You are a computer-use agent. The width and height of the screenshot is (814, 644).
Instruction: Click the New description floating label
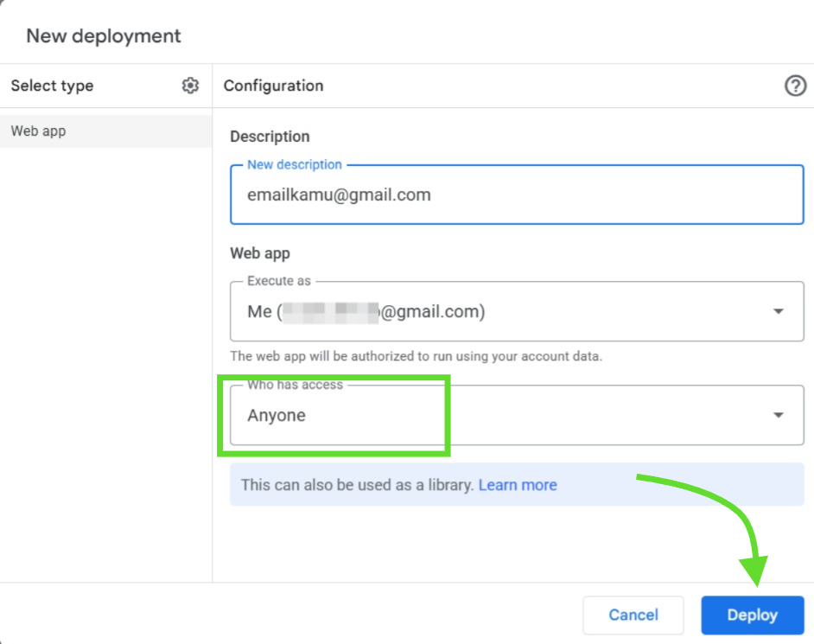(x=295, y=164)
